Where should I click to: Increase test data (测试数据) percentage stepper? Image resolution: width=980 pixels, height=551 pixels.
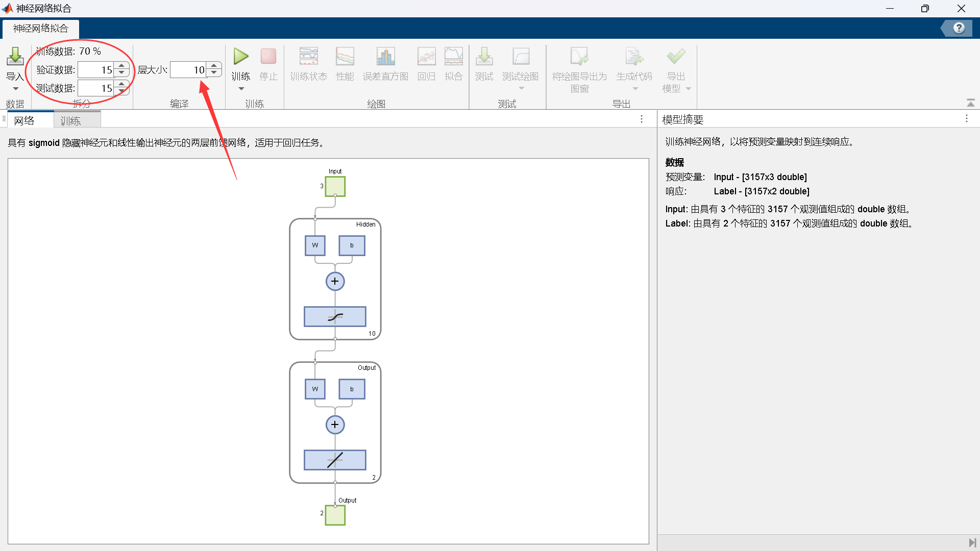click(x=121, y=84)
